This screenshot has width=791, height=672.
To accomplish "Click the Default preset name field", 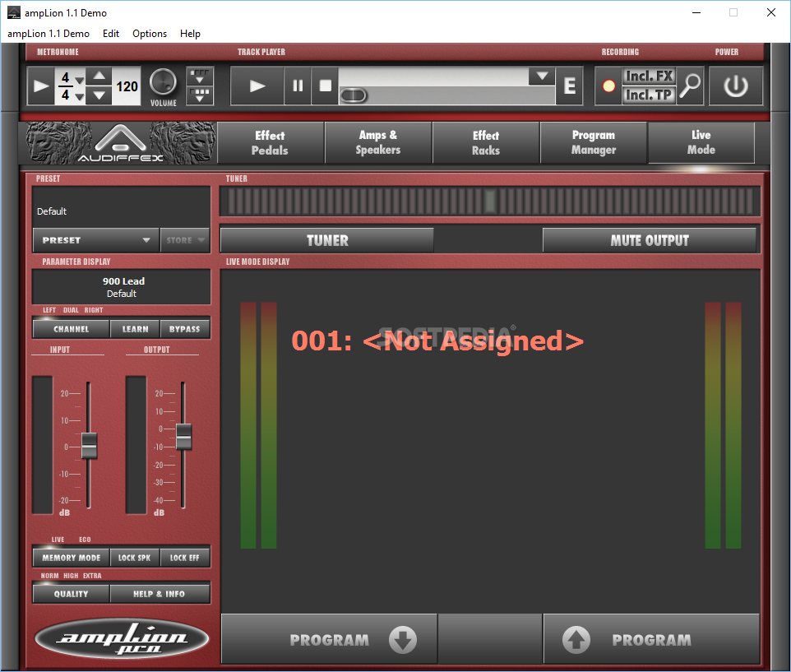I will [121, 206].
